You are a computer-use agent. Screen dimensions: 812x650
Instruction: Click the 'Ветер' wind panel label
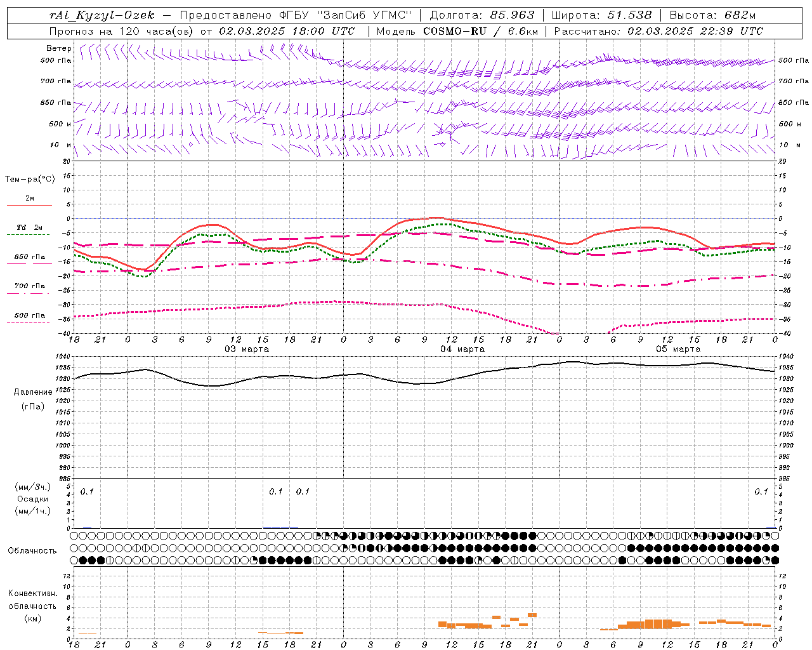(58, 48)
